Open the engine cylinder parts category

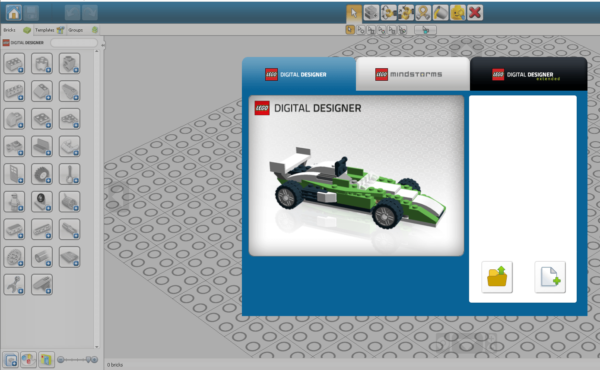69,202
